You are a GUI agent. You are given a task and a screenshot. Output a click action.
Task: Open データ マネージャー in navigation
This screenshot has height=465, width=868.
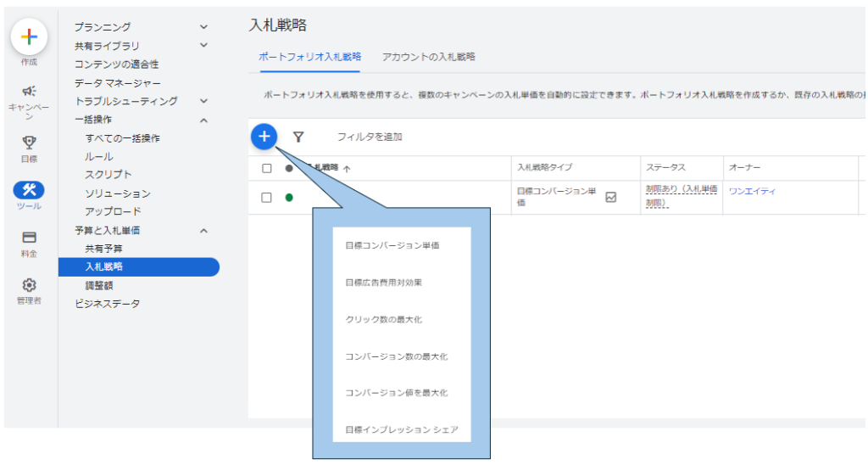click(118, 82)
